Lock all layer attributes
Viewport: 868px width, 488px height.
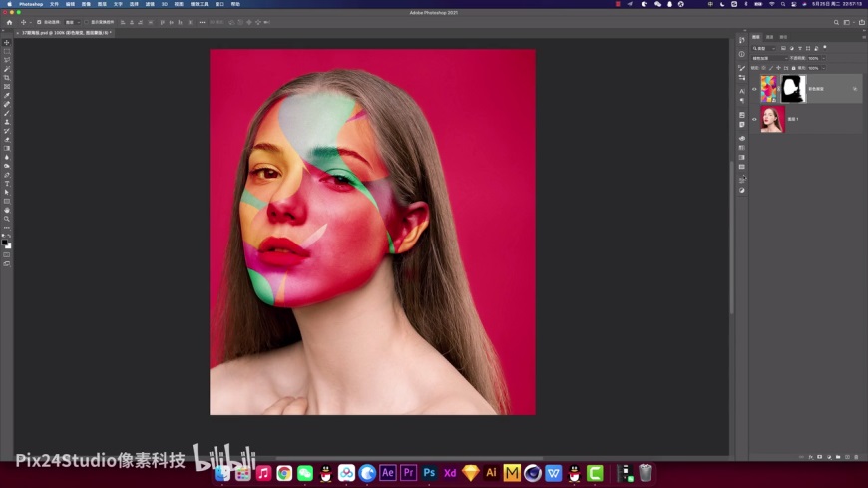tap(793, 68)
